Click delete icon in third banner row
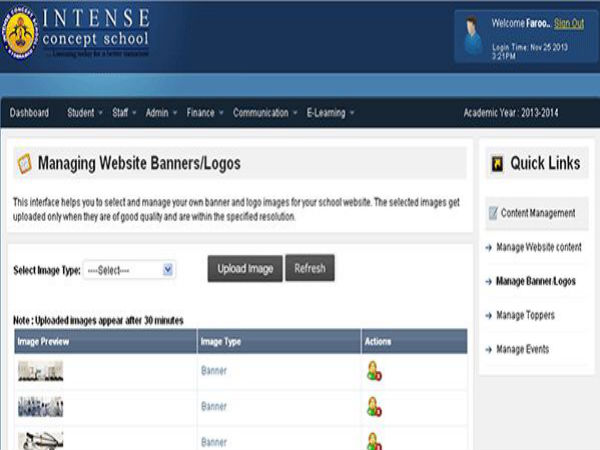Screen dimensions: 600x450 (x=374, y=440)
